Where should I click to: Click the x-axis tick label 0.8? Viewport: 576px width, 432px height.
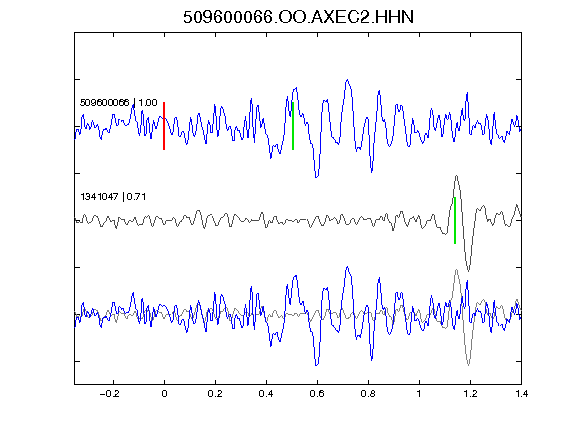(368, 394)
